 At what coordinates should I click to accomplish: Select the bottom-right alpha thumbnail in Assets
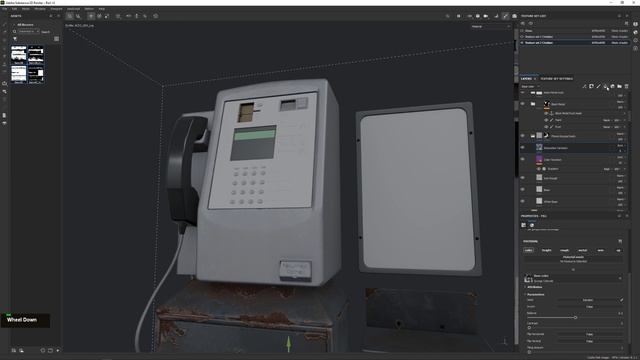pyautogui.click(x=36, y=75)
